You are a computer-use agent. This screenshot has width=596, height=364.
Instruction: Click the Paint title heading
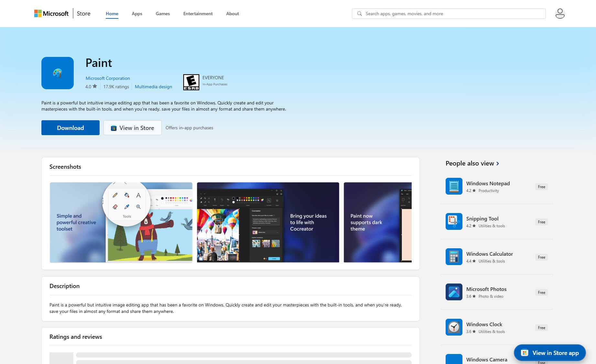click(99, 63)
